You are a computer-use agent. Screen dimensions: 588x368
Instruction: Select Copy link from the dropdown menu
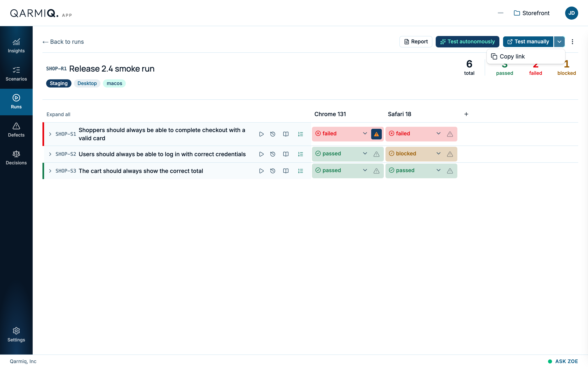point(526,56)
